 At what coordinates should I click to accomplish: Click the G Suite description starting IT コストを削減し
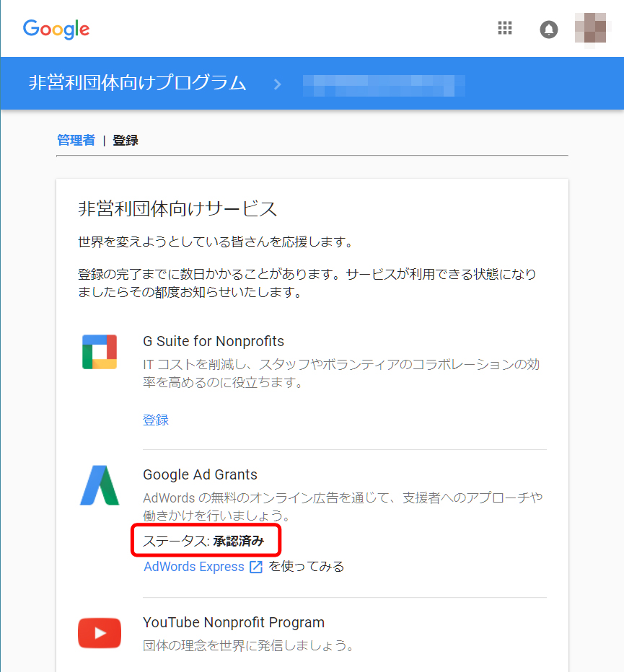click(341, 373)
